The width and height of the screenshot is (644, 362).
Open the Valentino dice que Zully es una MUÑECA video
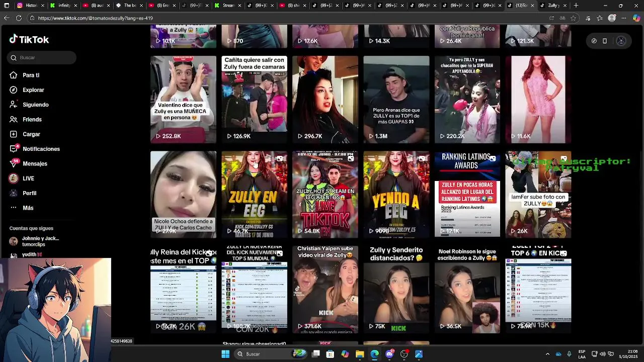point(183,100)
